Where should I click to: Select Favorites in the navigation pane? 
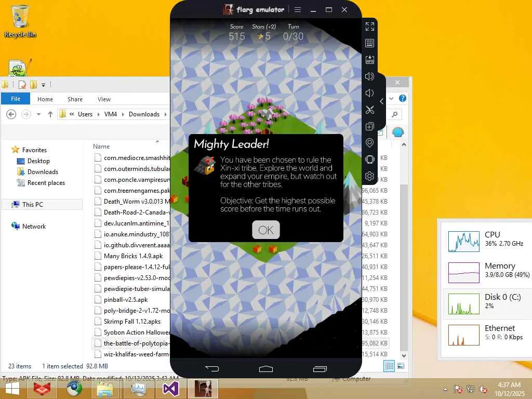pyautogui.click(x=34, y=150)
